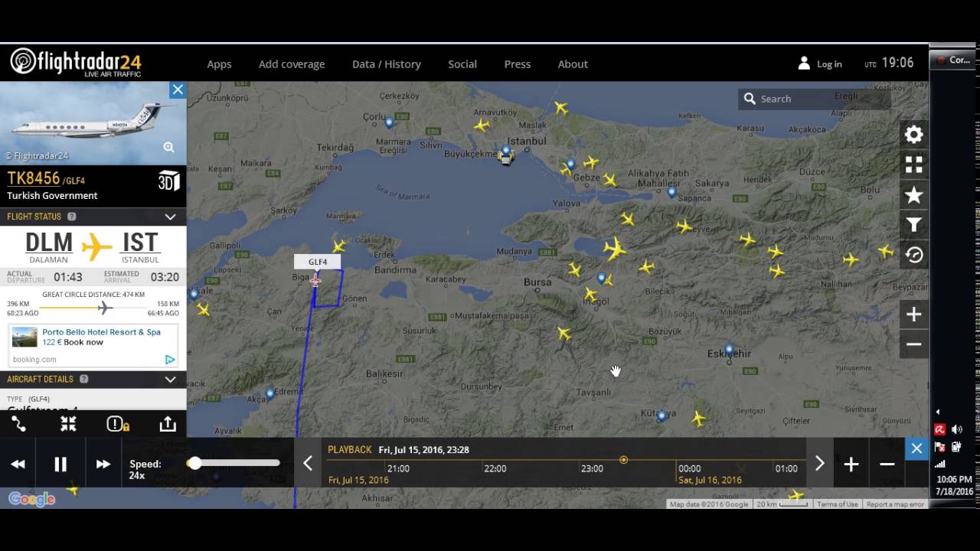This screenshot has height=551, width=980.
Task: Open the map Settings gear
Action: [913, 135]
